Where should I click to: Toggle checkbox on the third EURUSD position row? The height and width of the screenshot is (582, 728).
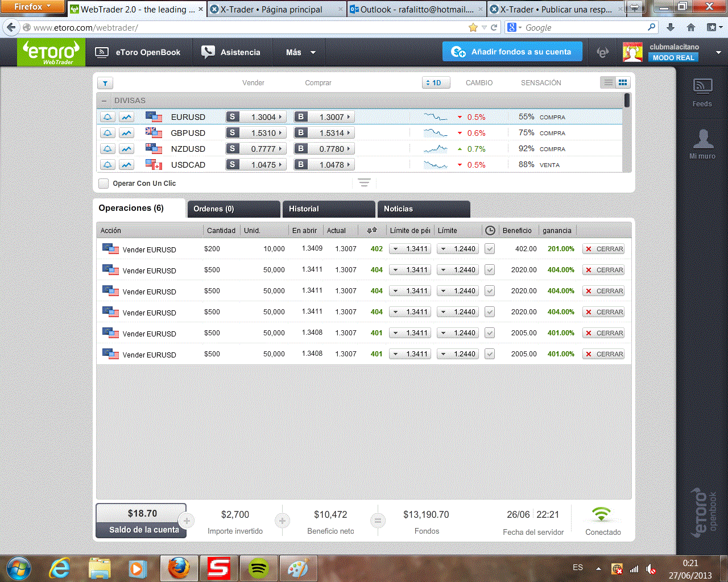tap(489, 291)
